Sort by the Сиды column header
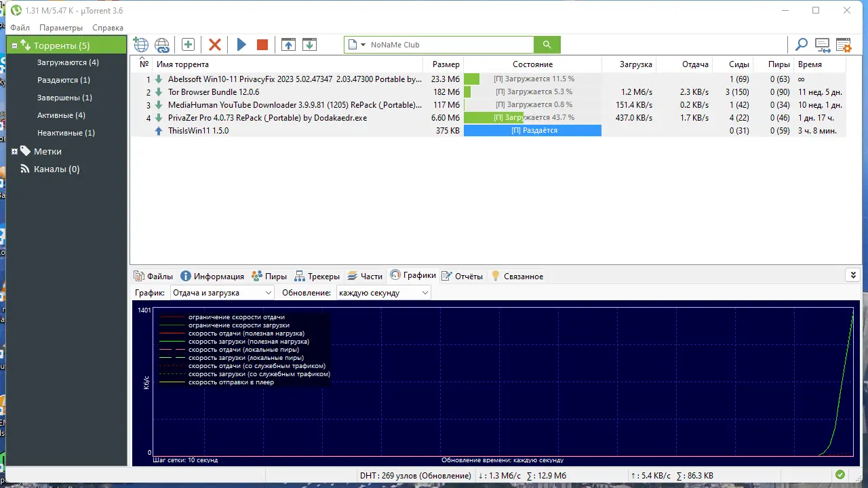Image resolution: width=868 pixels, height=488 pixels. click(732, 64)
